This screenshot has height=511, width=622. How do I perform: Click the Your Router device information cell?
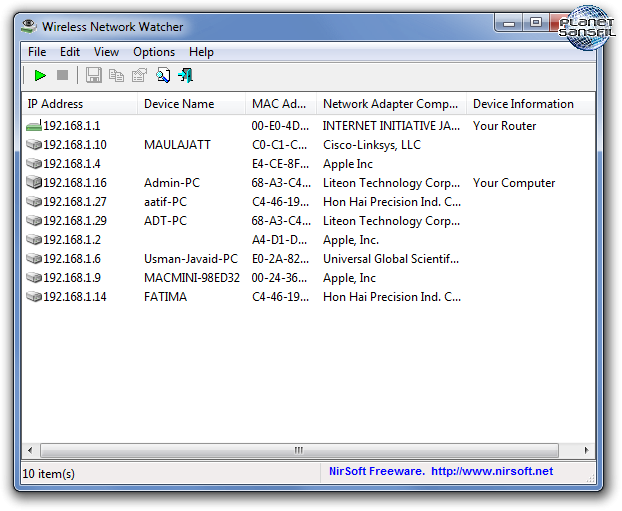pyautogui.click(x=504, y=126)
